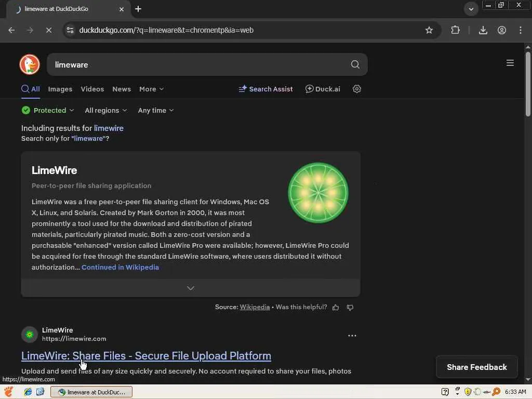Open Duck.ai chat
This screenshot has width=532, height=399.
click(323, 89)
